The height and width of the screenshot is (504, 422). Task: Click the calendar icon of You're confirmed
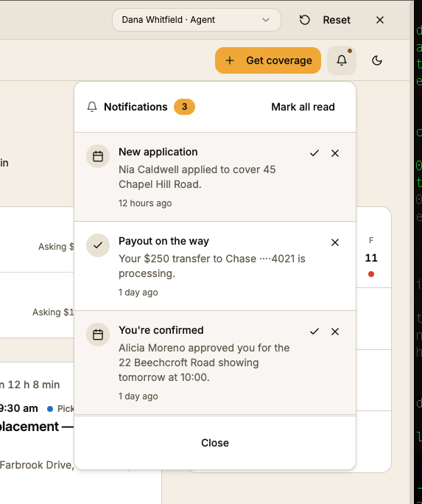tap(98, 335)
